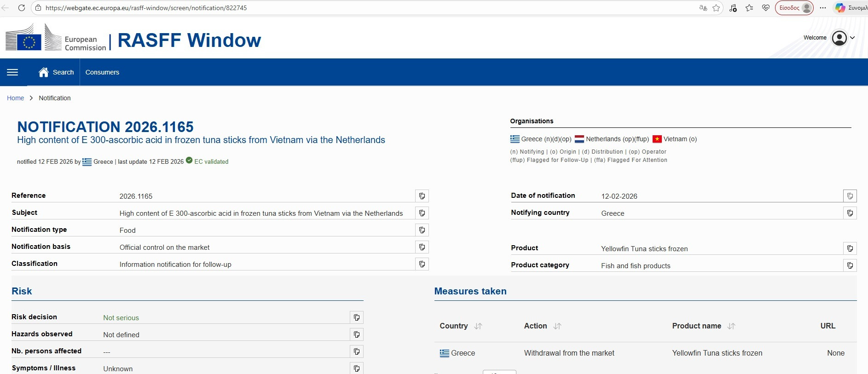Copy the Reference value 2026.1165
Viewport: 868px width, 374px height.
click(x=422, y=196)
